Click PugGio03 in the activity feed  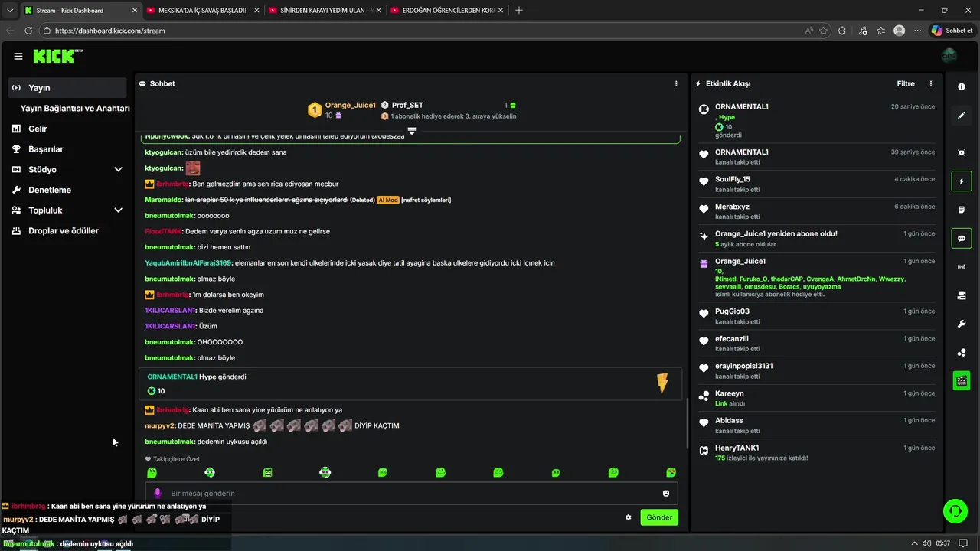coord(732,311)
